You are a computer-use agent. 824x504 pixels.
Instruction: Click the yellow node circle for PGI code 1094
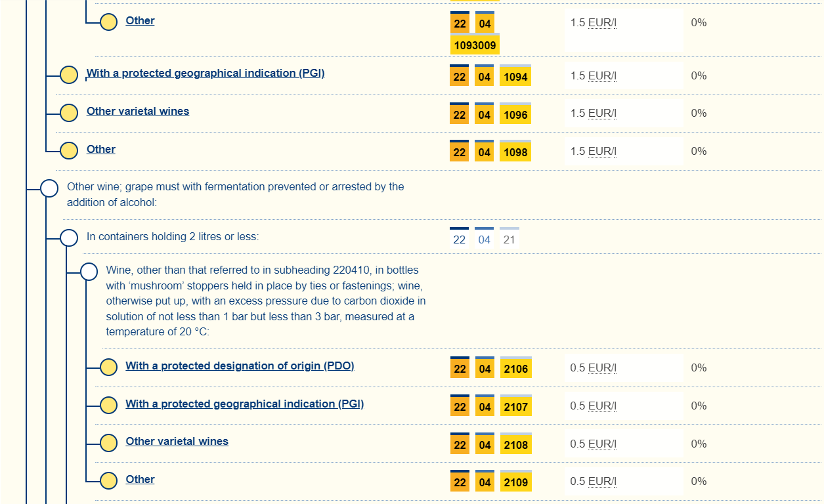click(x=69, y=75)
